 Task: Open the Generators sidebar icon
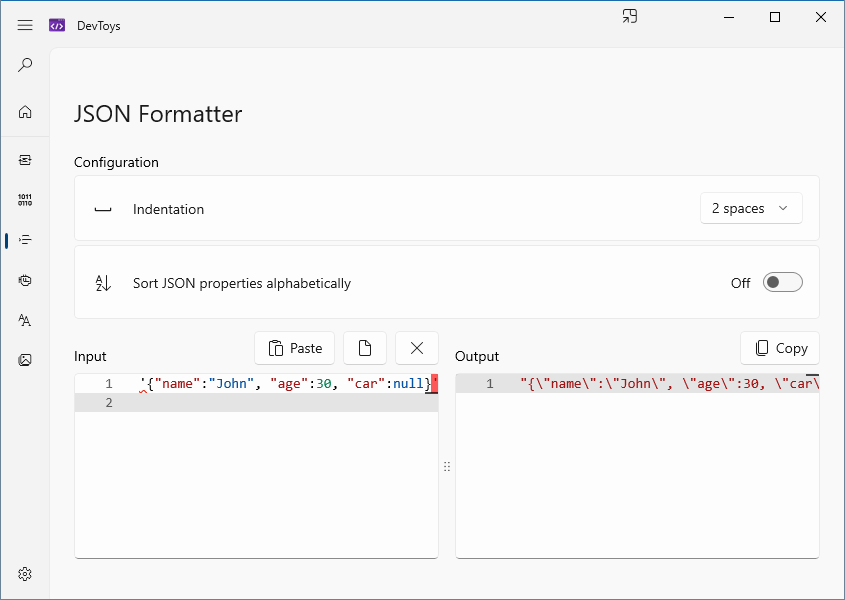pos(25,280)
